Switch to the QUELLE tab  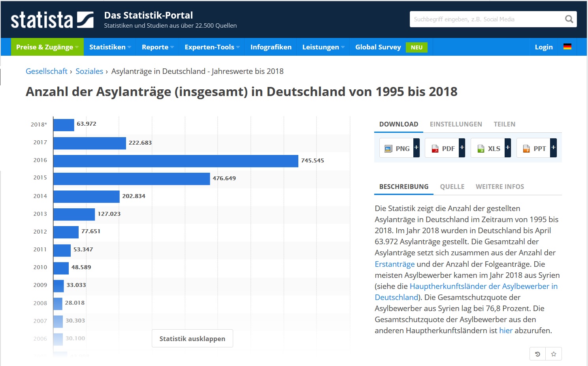click(x=452, y=187)
